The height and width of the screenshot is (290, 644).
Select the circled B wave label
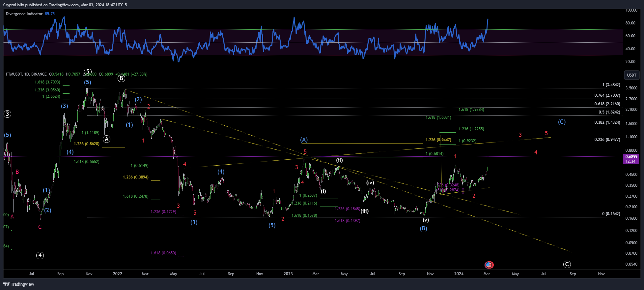coord(121,78)
